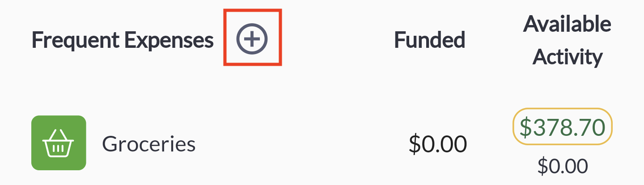Open Groceries category details

[148, 144]
